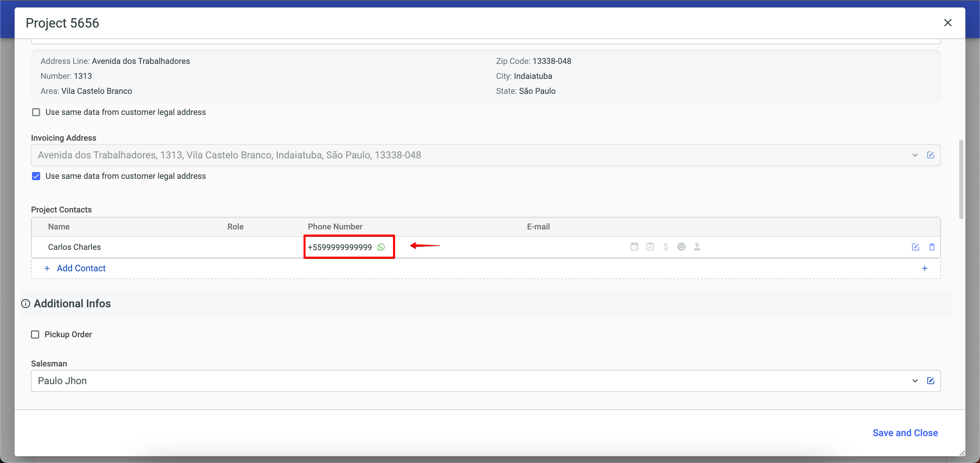Open the Salesman dropdown arrow

(915, 381)
